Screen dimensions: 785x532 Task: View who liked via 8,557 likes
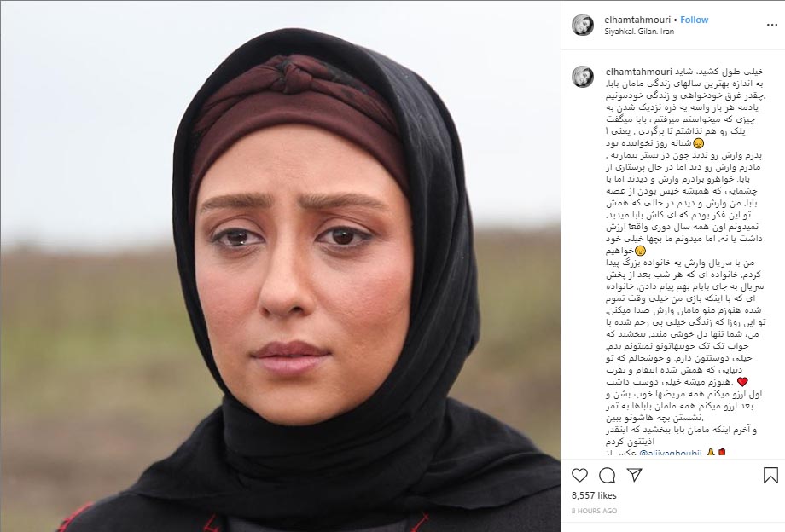click(594, 495)
